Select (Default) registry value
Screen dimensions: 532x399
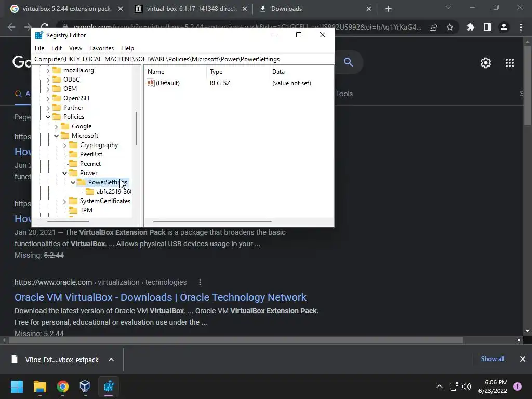click(168, 83)
